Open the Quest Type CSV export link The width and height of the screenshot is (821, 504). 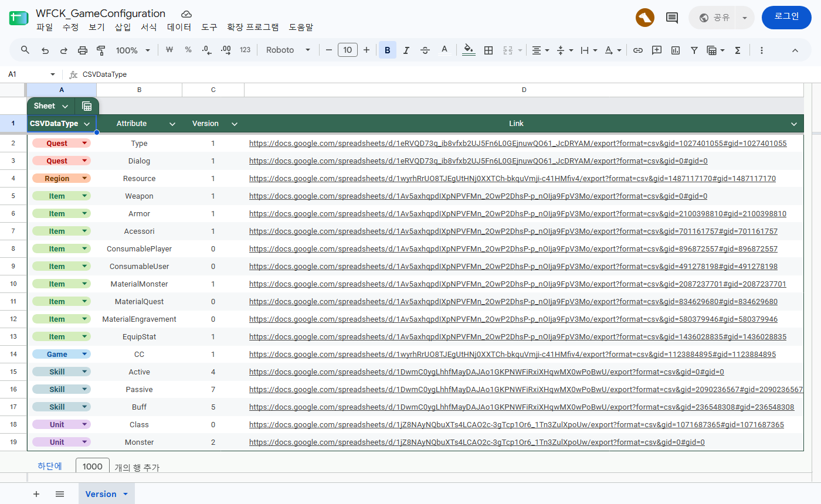point(518,144)
